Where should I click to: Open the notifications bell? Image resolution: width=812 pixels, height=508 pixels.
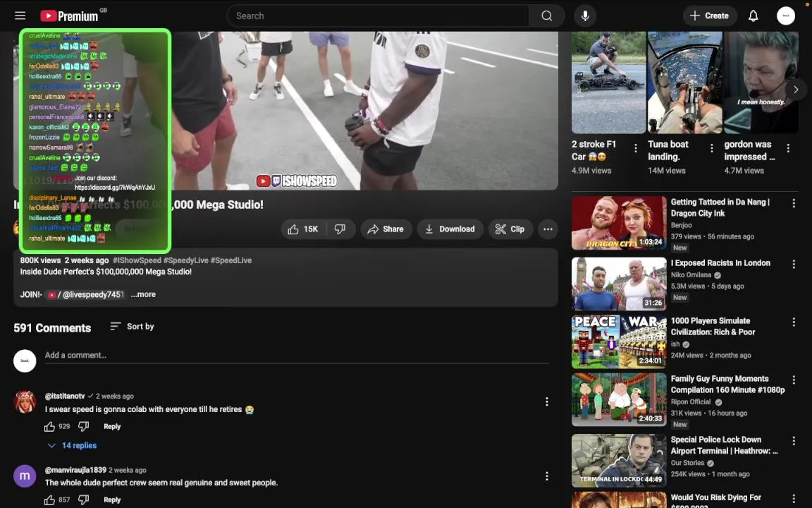click(753, 16)
